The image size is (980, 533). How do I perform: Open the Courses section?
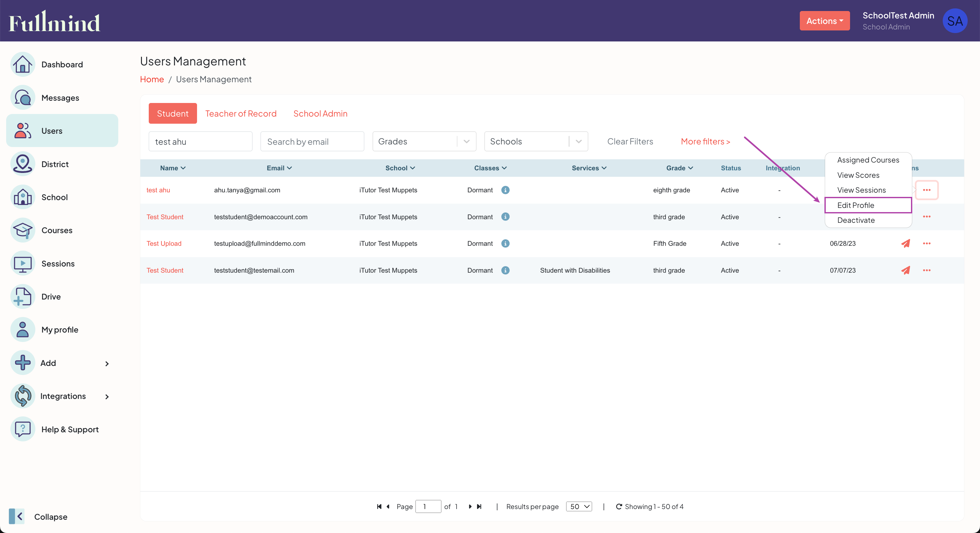click(57, 230)
